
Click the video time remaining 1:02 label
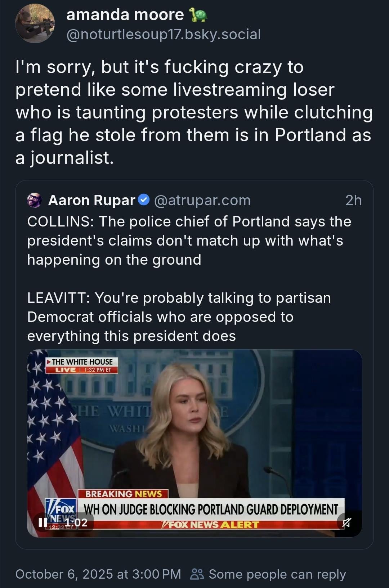(76, 522)
